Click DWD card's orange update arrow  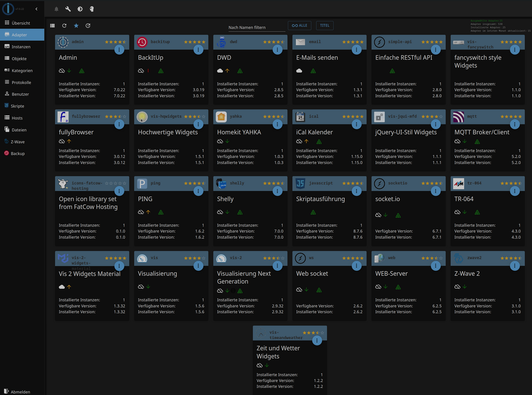(227, 70)
